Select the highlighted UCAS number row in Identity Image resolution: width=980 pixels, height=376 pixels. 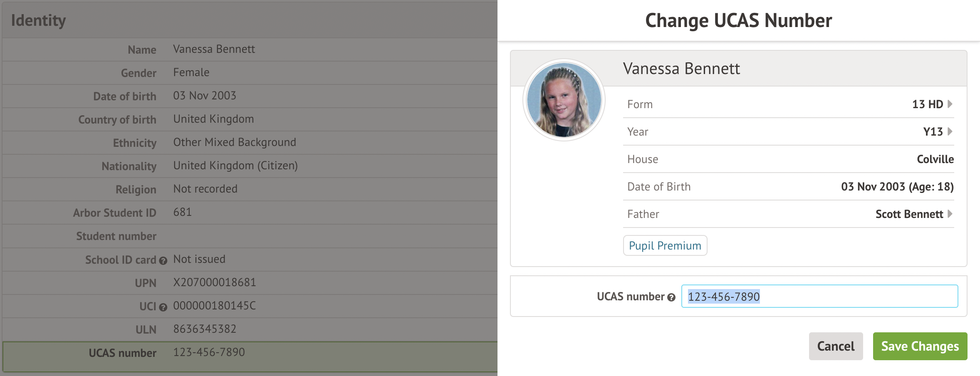(250, 353)
